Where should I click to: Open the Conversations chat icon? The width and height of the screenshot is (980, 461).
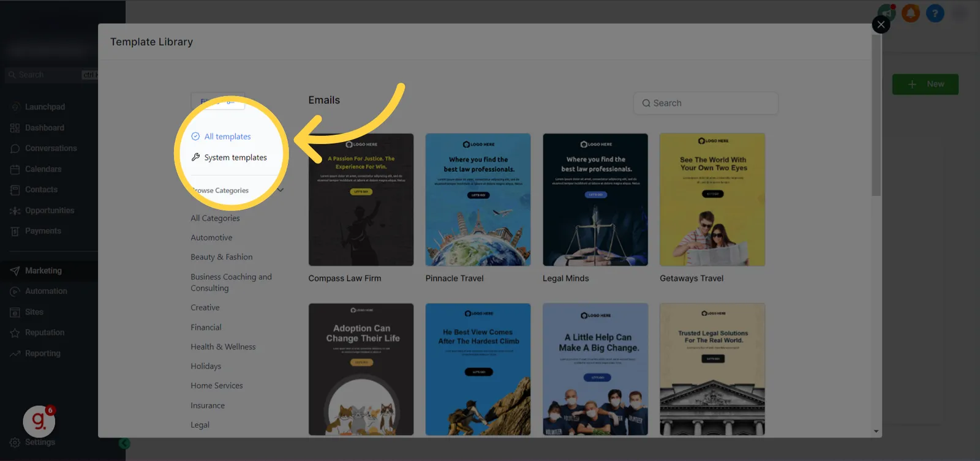click(15, 149)
